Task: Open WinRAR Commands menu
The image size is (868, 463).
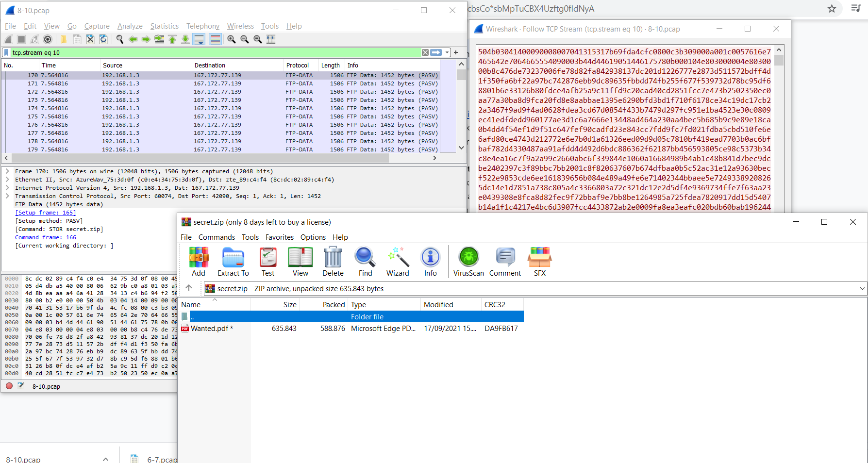Action: pyautogui.click(x=217, y=237)
